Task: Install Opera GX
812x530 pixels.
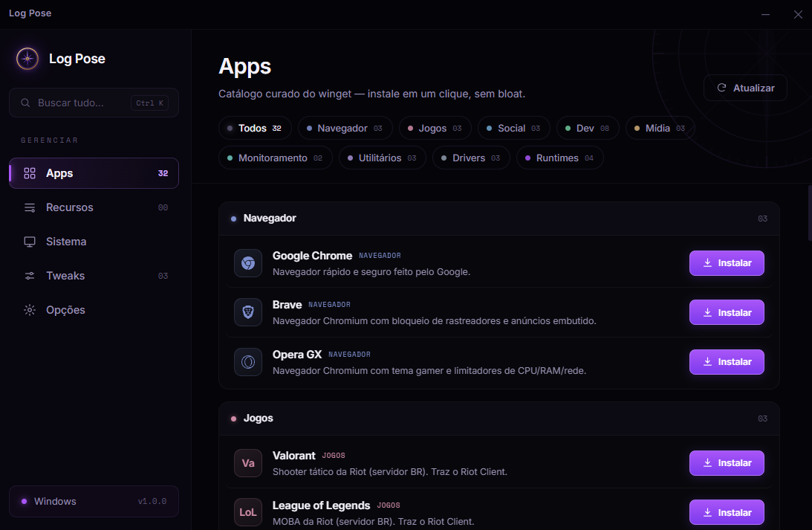Action: tap(727, 361)
